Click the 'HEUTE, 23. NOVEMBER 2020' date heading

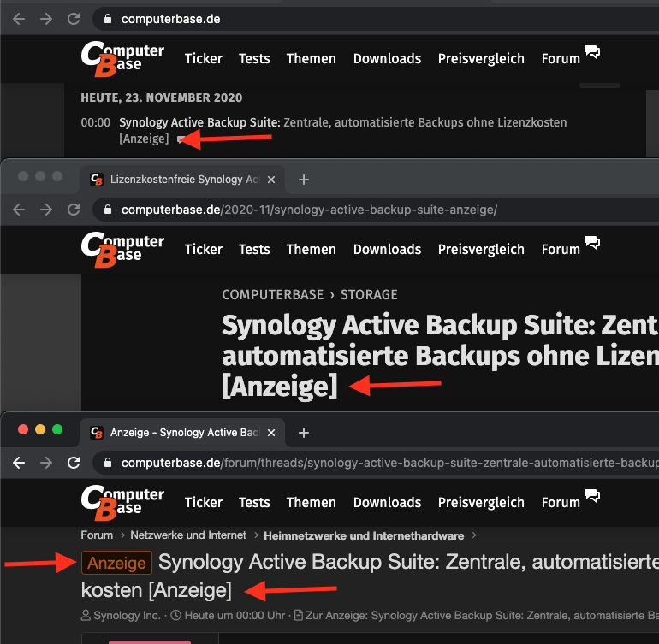pos(162,97)
